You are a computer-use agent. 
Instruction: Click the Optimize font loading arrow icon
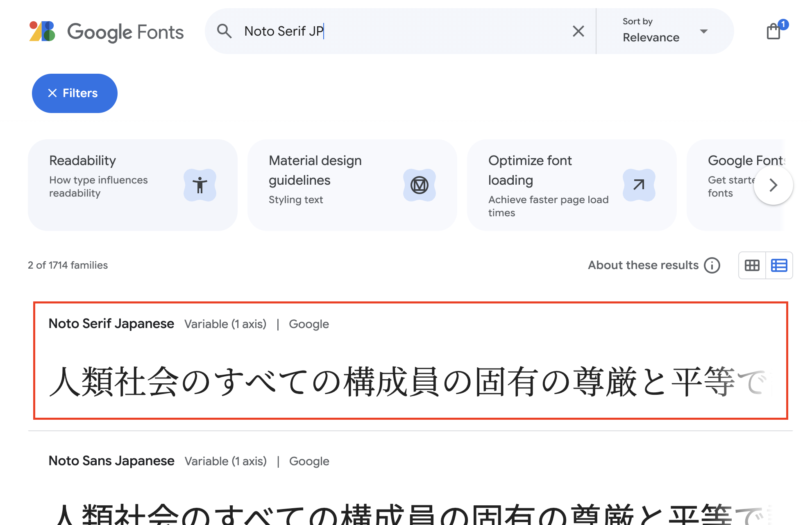click(x=639, y=185)
